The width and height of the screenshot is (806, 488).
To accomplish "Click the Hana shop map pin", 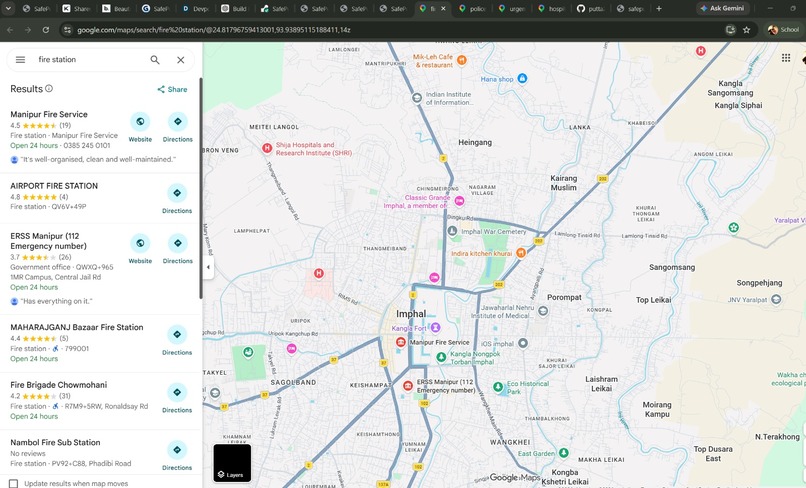I will pyautogui.click(x=522, y=78).
